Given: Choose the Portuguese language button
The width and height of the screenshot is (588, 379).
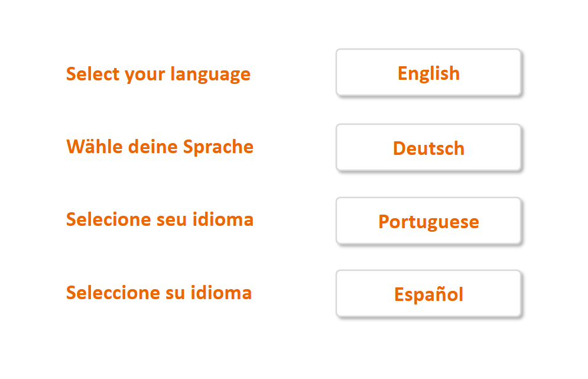Looking at the screenshot, I should click(428, 221).
